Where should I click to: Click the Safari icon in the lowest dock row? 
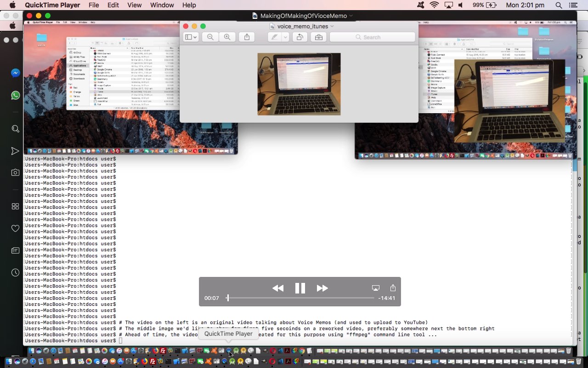coord(33,362)
